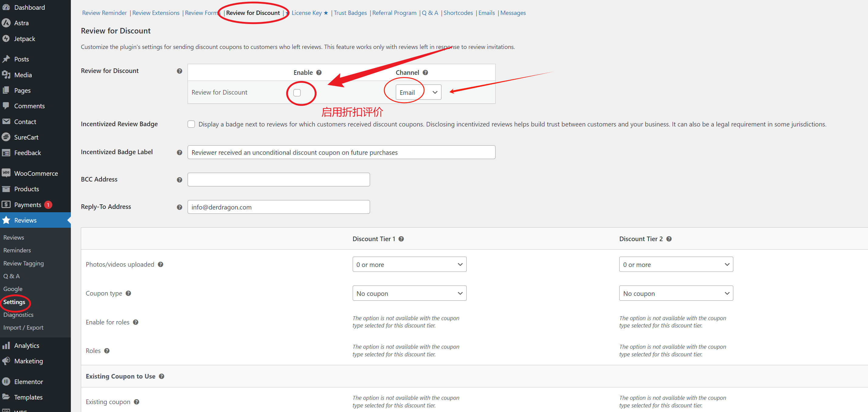Click the WooCommerce icon in sidebar

[x=7, y=173]
